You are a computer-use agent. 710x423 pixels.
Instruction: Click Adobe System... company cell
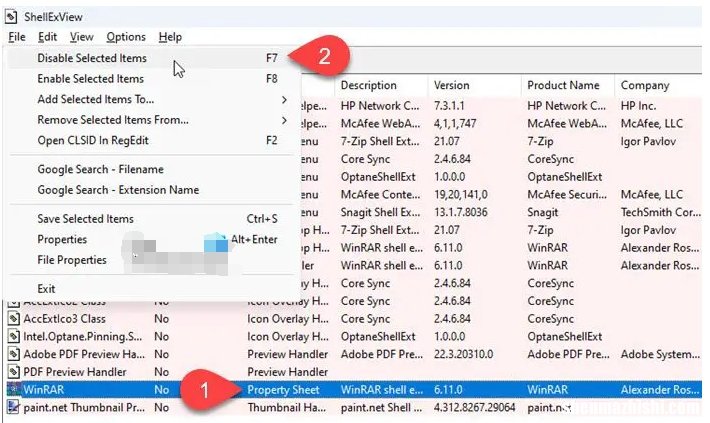pos(660,354)
